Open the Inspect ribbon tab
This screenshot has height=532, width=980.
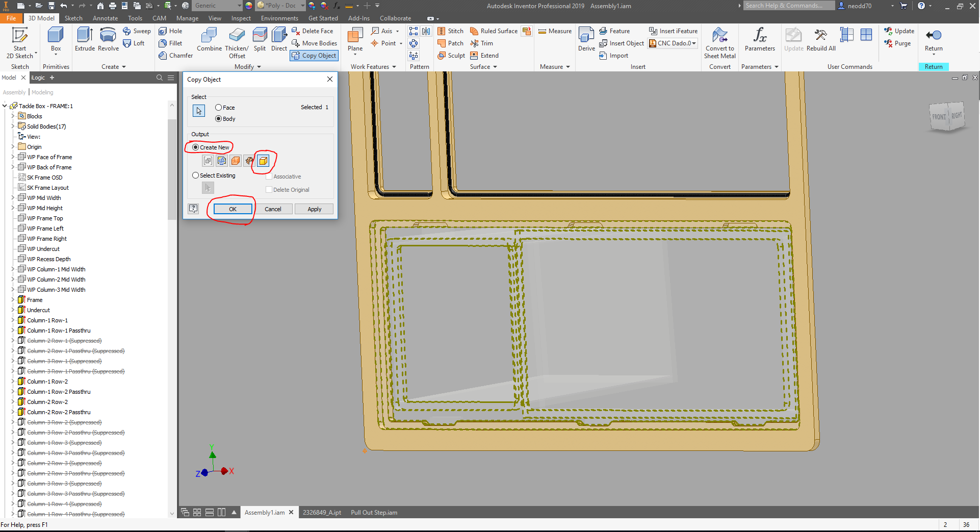tap(241, 18)
